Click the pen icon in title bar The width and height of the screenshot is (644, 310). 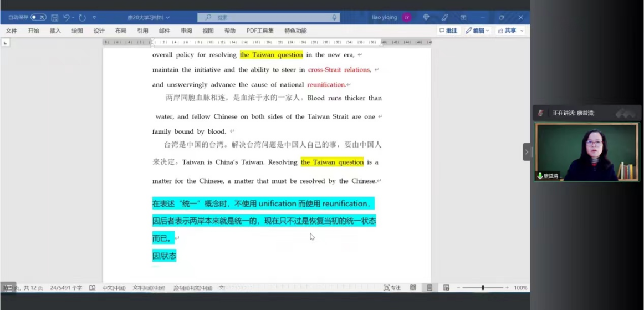point(444,18)
